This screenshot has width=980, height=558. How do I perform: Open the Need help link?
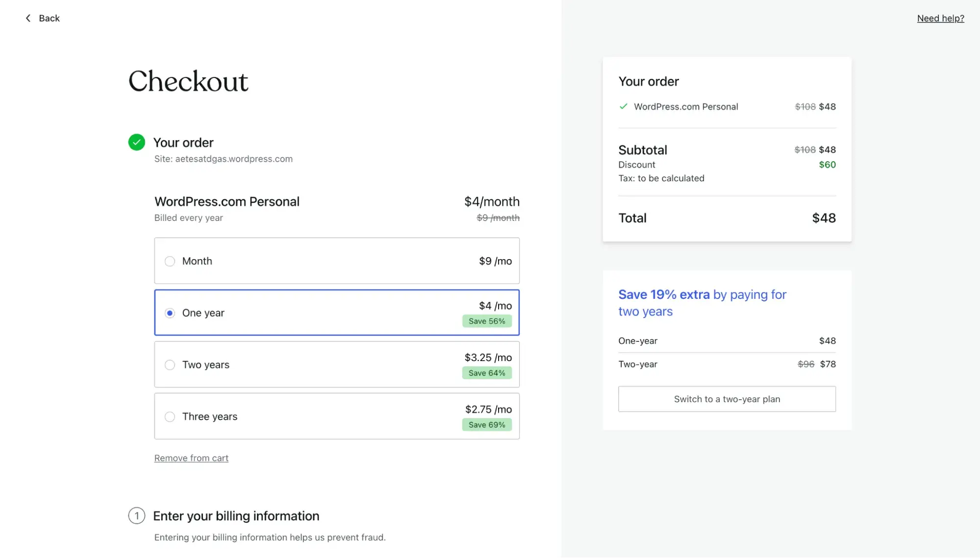(940, 18)
